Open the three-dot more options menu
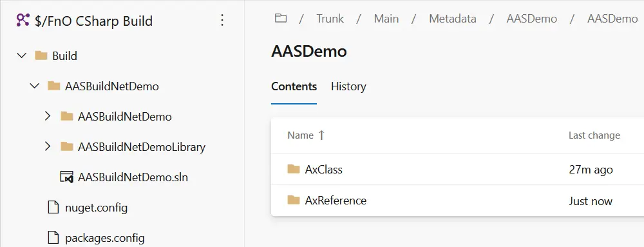Viewport: 644px width, 247px height. pyautogui.click(x=222, y=20)
